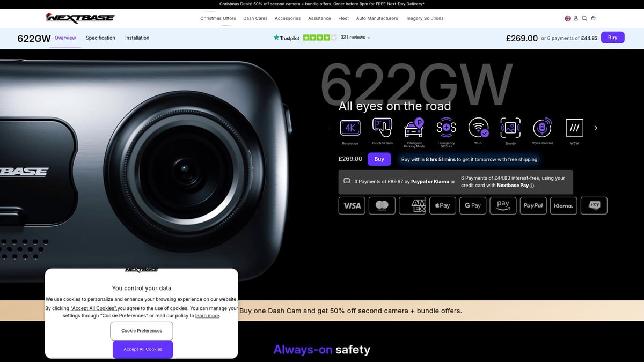Click the Wi-Fi feature icon
Screen dimensions: 644x362
478,128
